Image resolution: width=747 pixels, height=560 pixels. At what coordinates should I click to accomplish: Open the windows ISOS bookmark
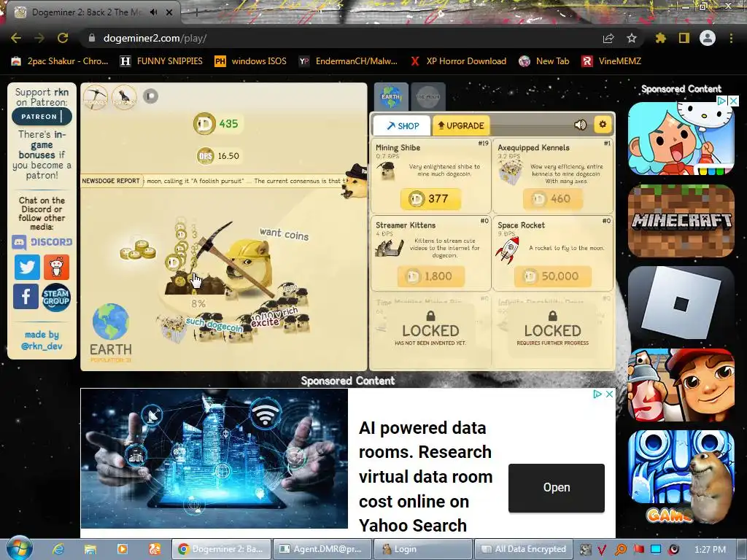pyautogui.click(x=251, y=61)
